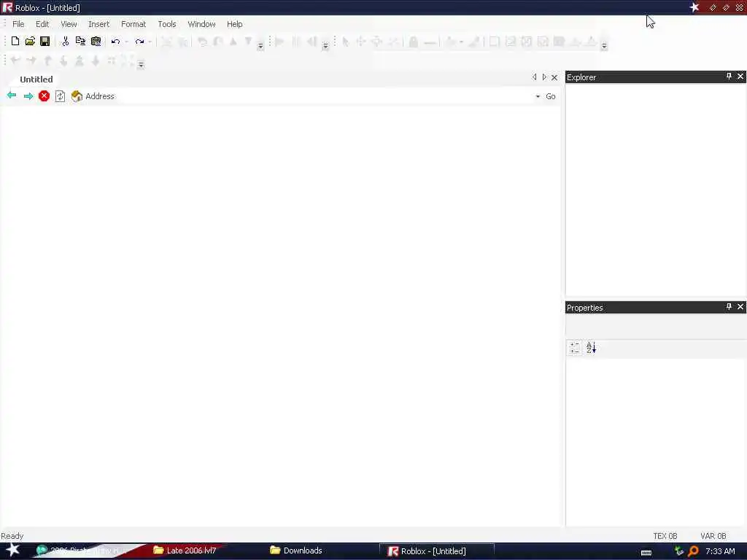Click the 7:33 AM taskbar clock
Viewport: 747px width, 560px height.
(x=720, y=551)
